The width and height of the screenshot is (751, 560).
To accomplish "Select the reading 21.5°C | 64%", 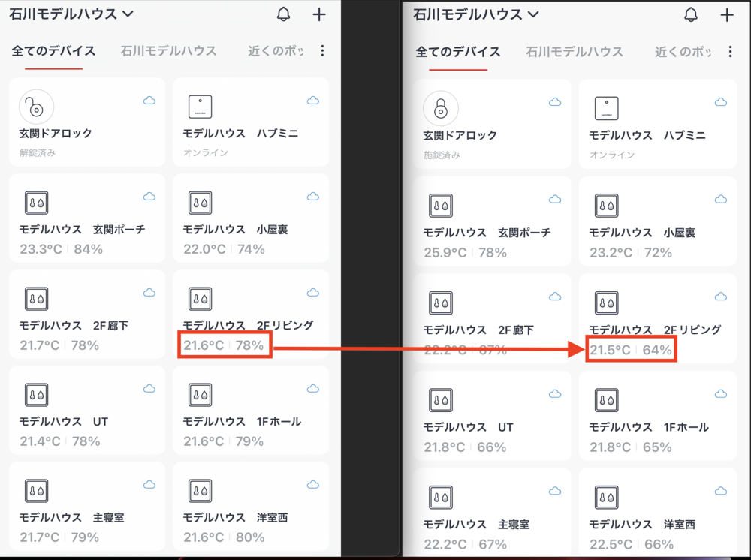I will coord(631,350).
